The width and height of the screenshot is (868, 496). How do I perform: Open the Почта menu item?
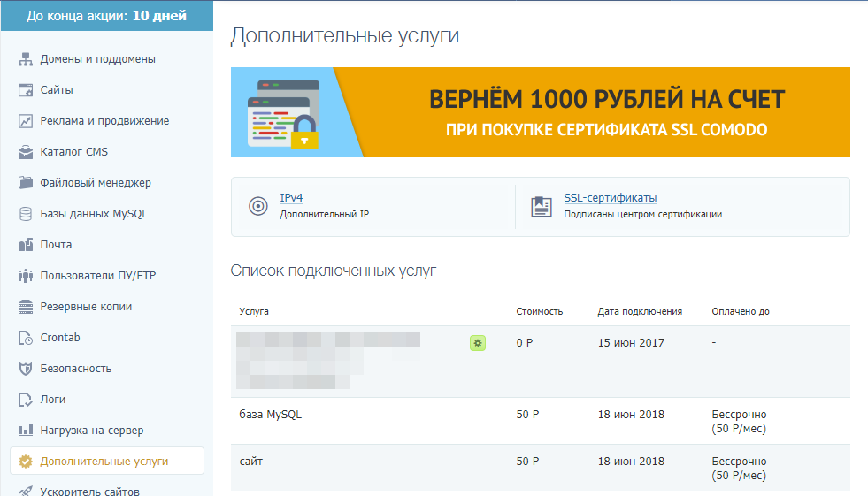point(56,245)
